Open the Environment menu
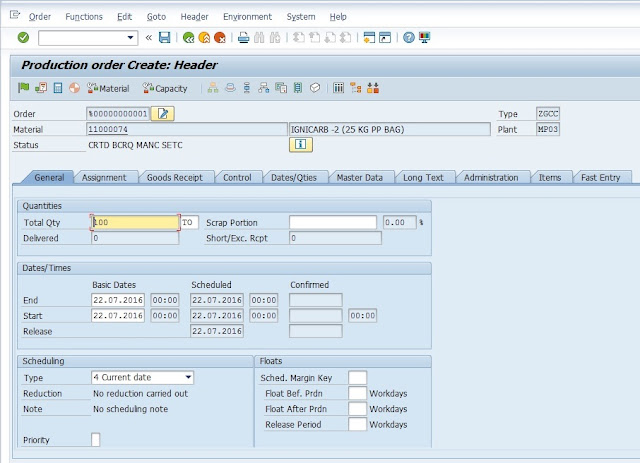Screen dimensions: 640x463 click(x=247, y=17)
